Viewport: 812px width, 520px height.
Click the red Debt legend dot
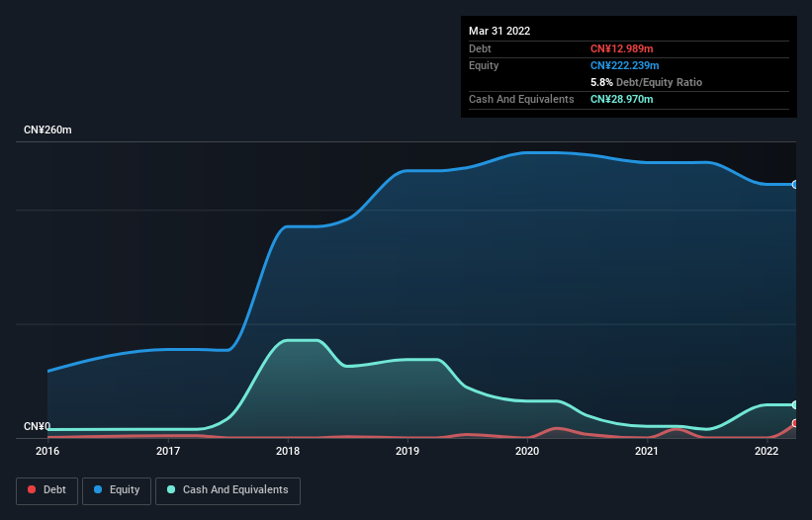tap(32, 489)
